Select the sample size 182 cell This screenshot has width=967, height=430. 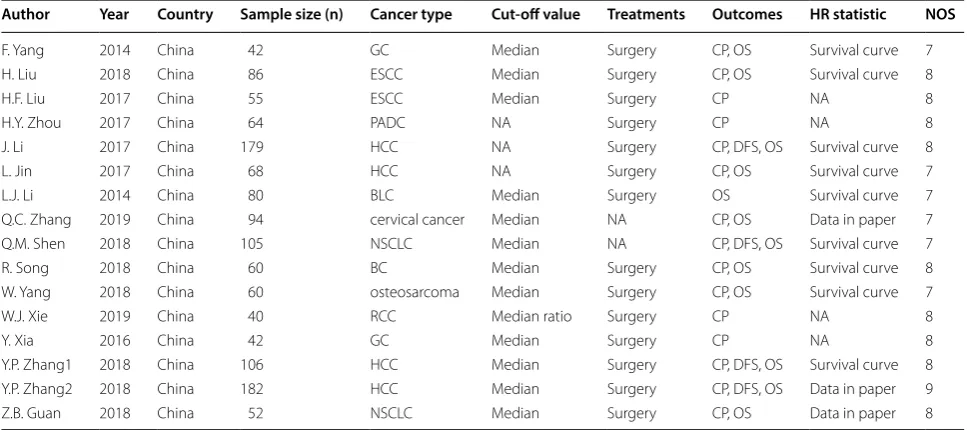click(252, 389)
